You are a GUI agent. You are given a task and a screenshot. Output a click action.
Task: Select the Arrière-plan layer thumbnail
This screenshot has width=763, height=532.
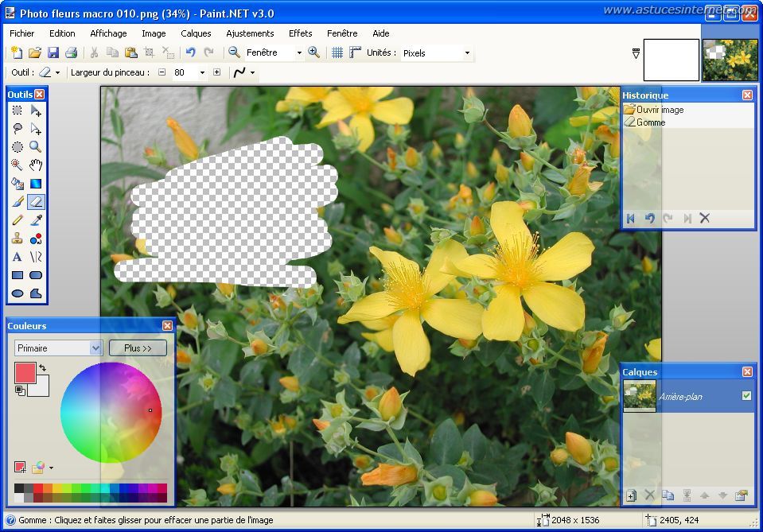pyautogui.click(x=640, y=396)
